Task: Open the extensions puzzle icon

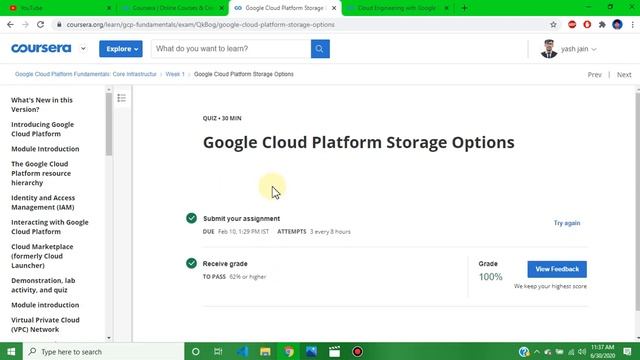Action: (602, 24)
